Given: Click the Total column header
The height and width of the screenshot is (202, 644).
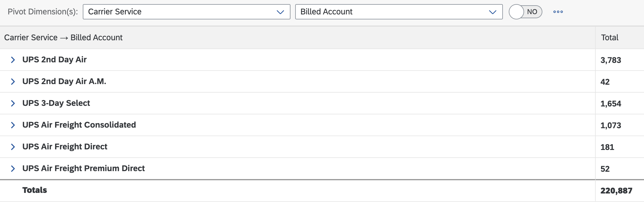Looking at the screenshot, I should tap(610, 37).
